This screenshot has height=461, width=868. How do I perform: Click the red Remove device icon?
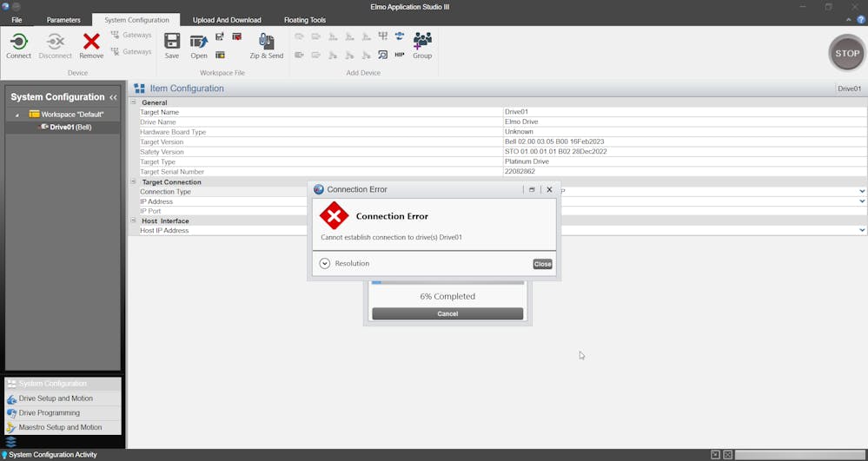point(91,43)
